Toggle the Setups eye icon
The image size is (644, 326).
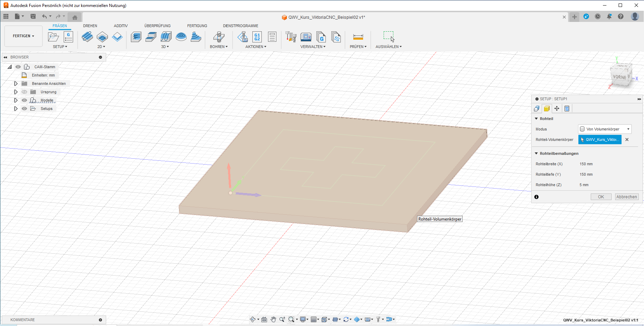pos(24,109)
